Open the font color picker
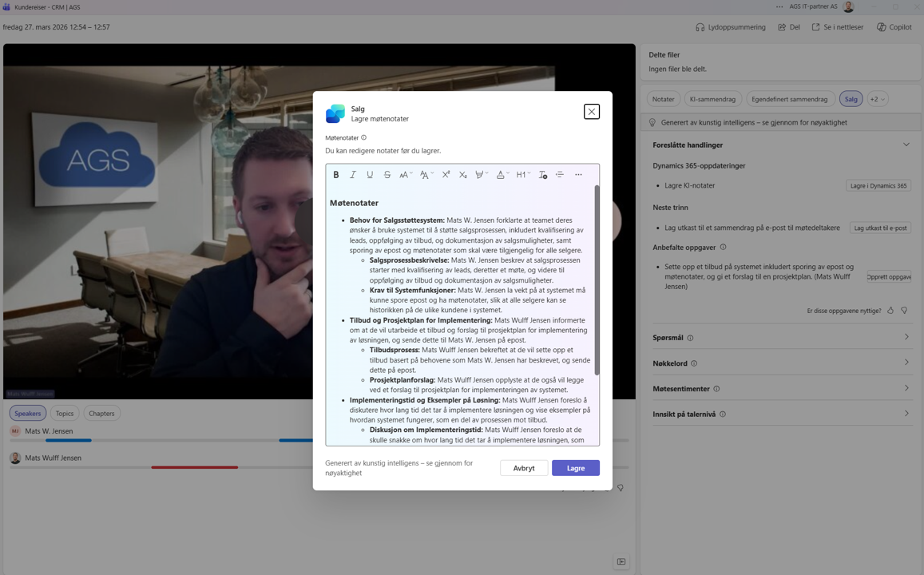Screen dimensions: 924x575 (x=502, y=175)
